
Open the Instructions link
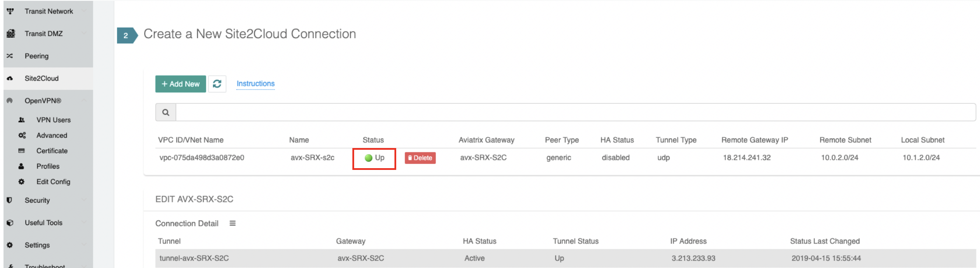[256, 84]
